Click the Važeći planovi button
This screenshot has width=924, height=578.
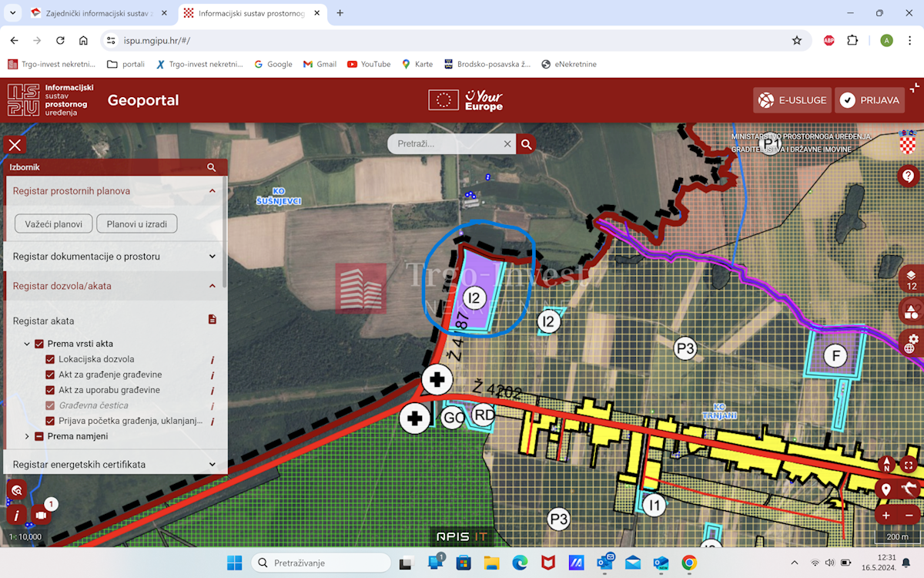tap(54, 223)
